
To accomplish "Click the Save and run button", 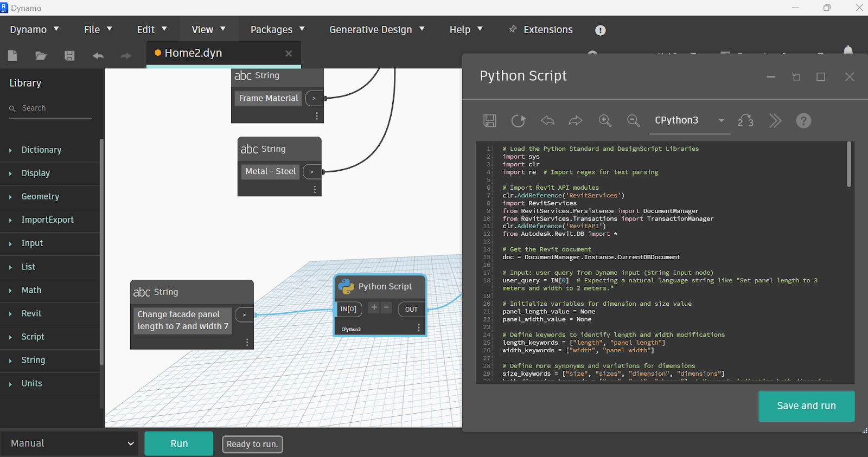I will coord(806,406).
